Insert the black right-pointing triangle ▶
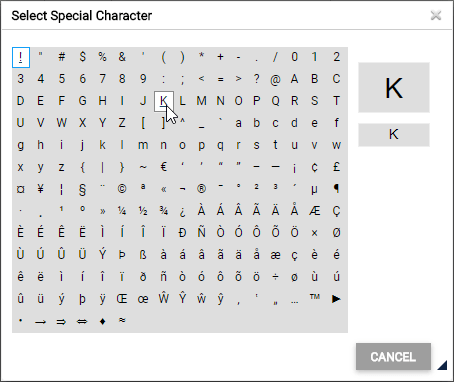The height and width of the screenshot is (382, 454). pyautogui.click(x=336, y=299)
